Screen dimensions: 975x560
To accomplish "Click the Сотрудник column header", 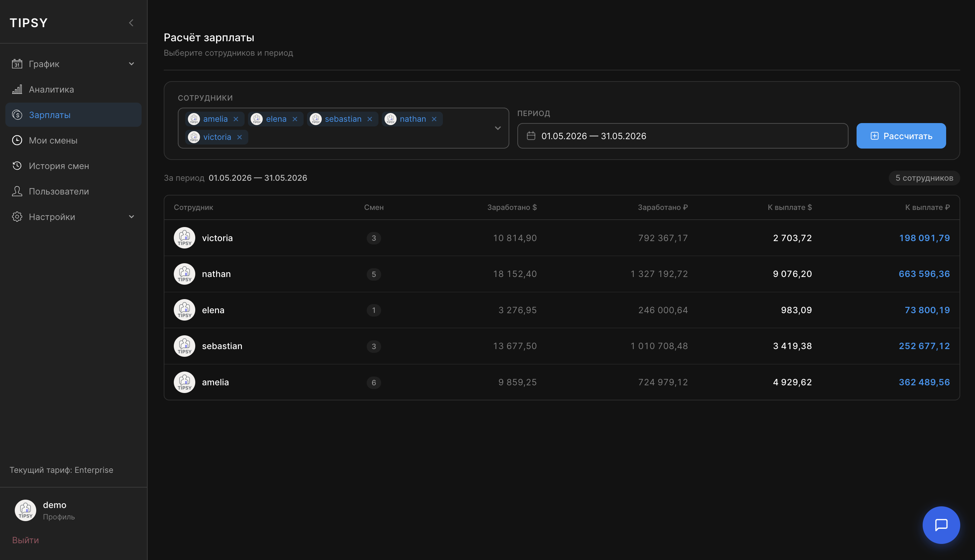I will pos(193,207).
